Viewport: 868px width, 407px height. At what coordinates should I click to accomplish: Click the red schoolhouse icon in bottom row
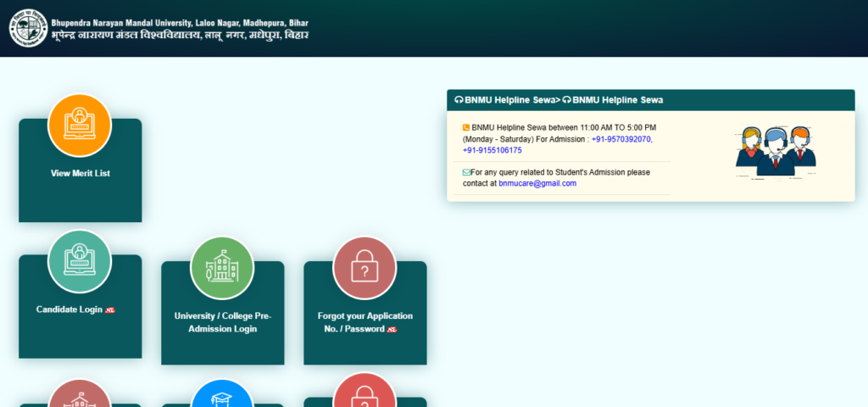coord(80,396)
